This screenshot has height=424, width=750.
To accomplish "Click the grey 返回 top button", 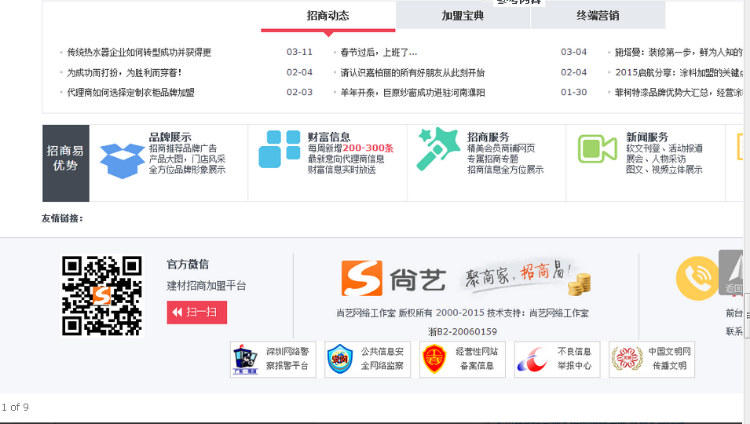I will (731, 272).
